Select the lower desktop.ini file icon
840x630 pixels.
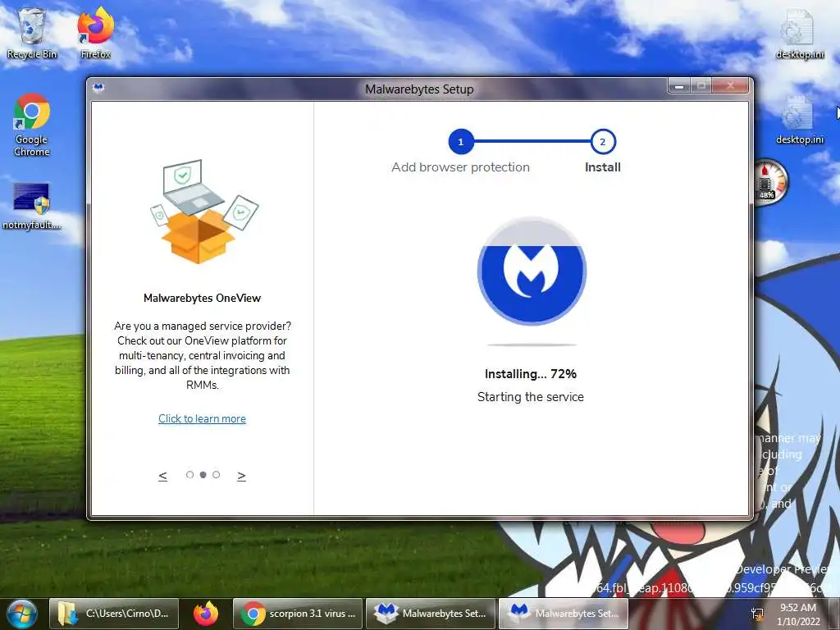(799, 120)
